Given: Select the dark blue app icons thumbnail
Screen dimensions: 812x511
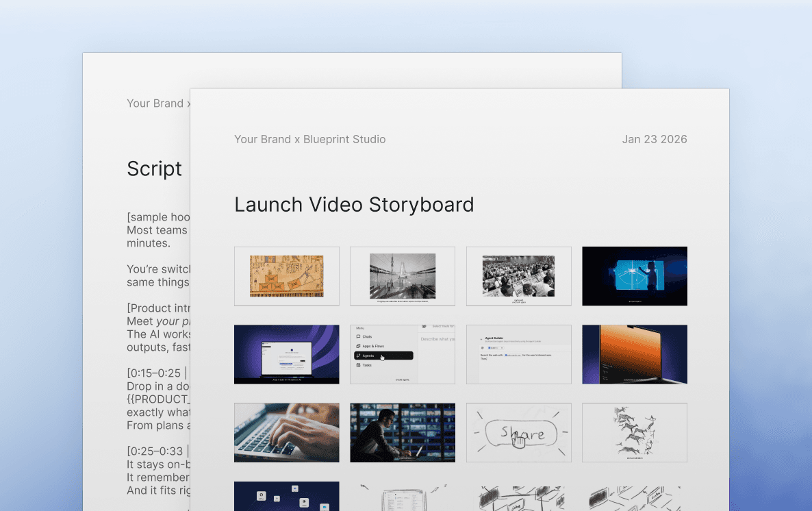Looking at the screenshot, I should (x=286, y=496).
